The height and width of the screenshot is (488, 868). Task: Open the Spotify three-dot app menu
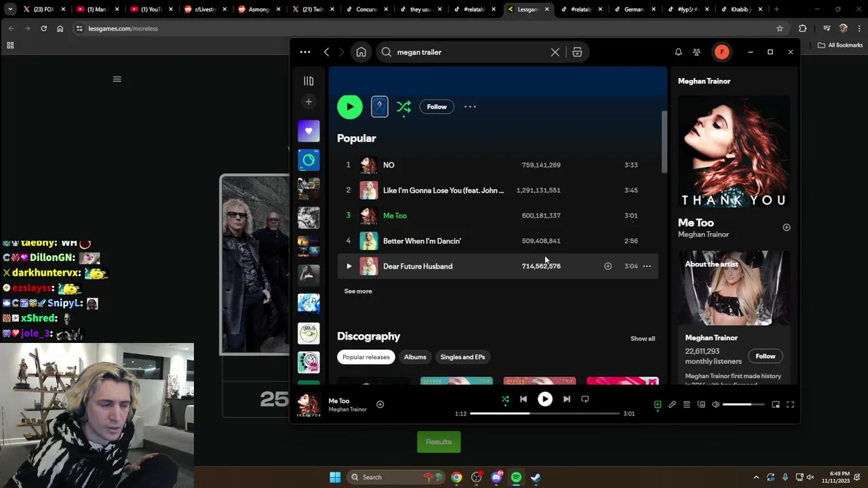[x=305, y=52]
